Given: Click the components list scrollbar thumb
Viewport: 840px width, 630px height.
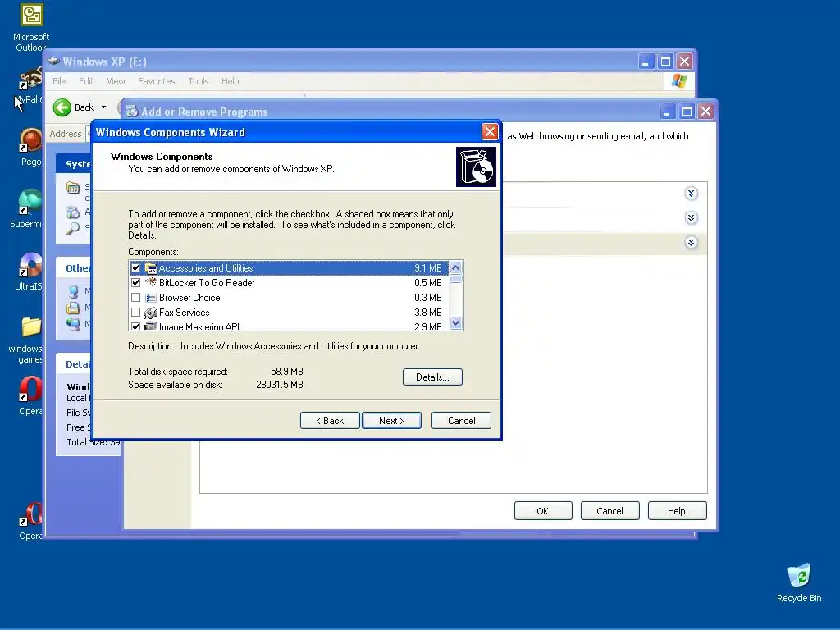Looking at the screenshot, I should coord(456,279).
